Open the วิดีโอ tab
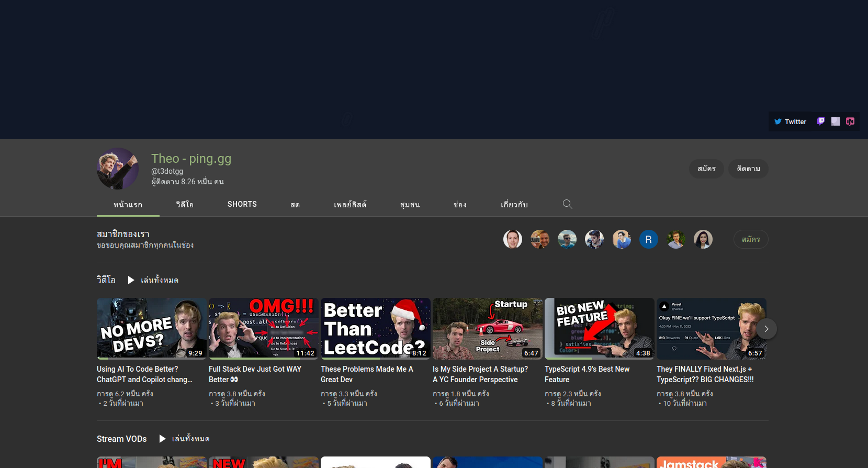Viewport: 868px width, 468px height. tap(185, 204)
